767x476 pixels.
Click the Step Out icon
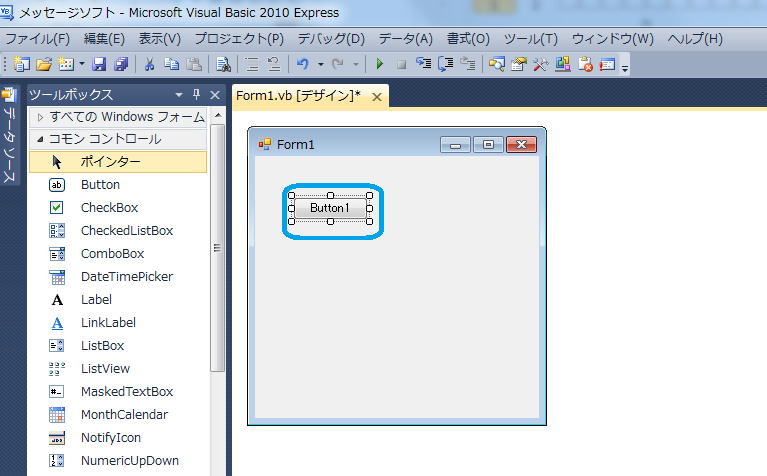[468, 64]
